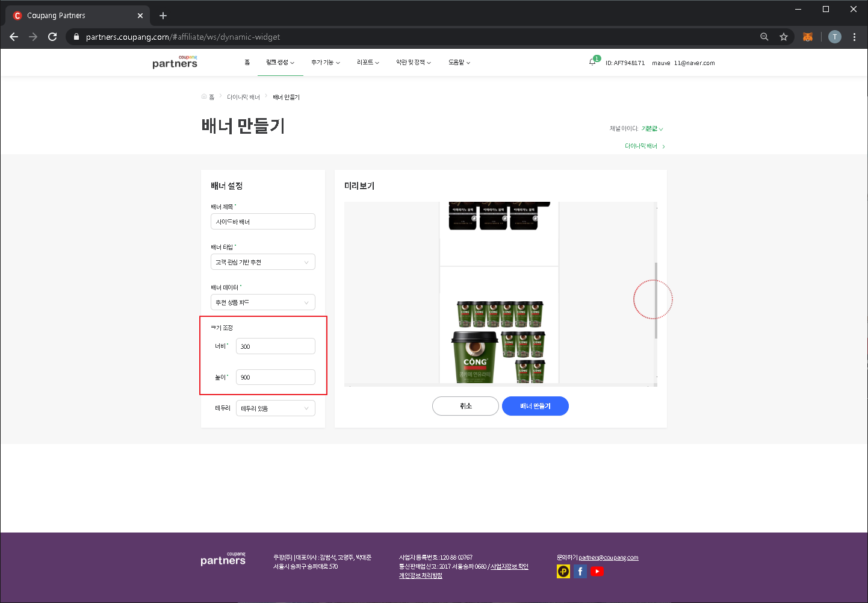Viewport: 868px width, 603px height.
Task: Open the notification bell icon
Action: click(x=592, y=61)
